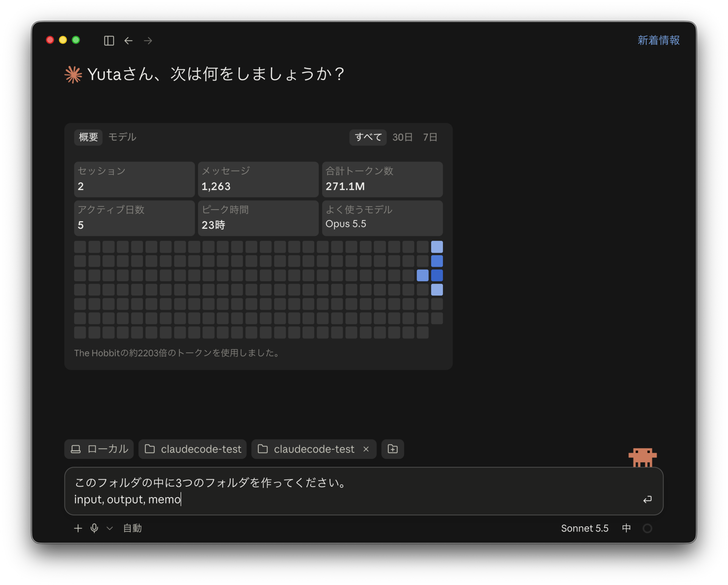This screenshot has width=728, height=585.
Task: Click the orange pixel mascot icon
Action: [642, 457]
